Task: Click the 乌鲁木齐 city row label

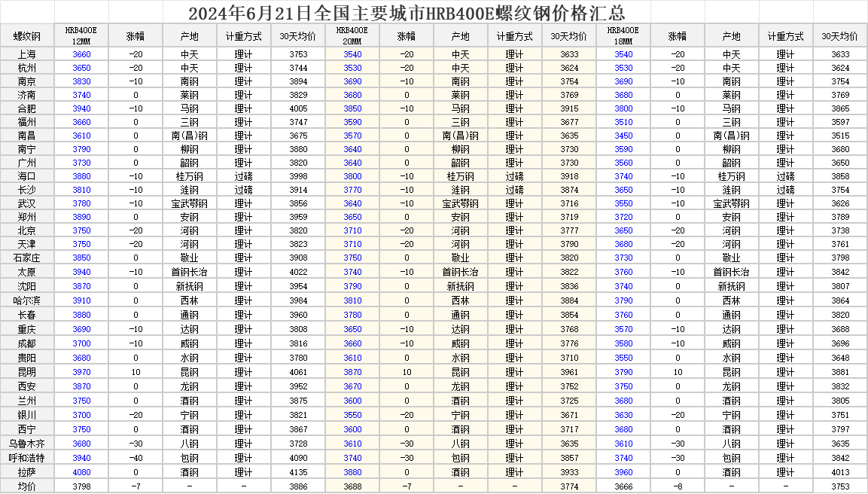Action: [27, 444]
